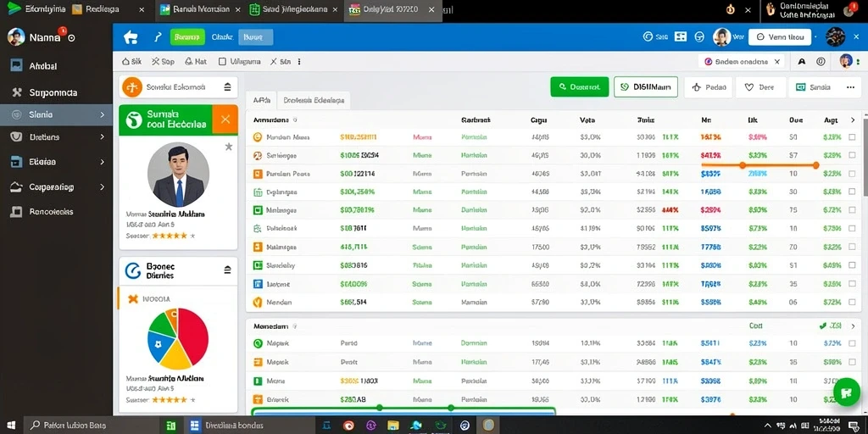Check the box on Iaoone row
The width and height of the screenshot is (868, 434).
click(852, 284)
